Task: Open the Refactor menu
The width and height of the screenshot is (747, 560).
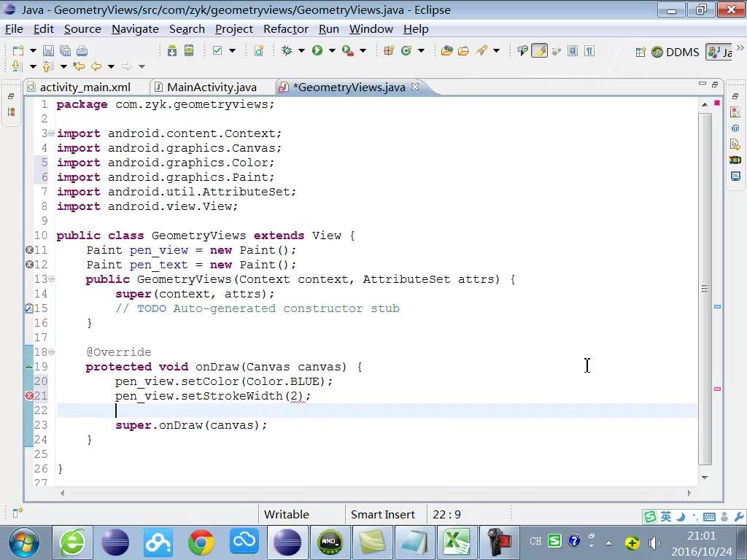Action: pyautogui.click(x=286, y=29)
